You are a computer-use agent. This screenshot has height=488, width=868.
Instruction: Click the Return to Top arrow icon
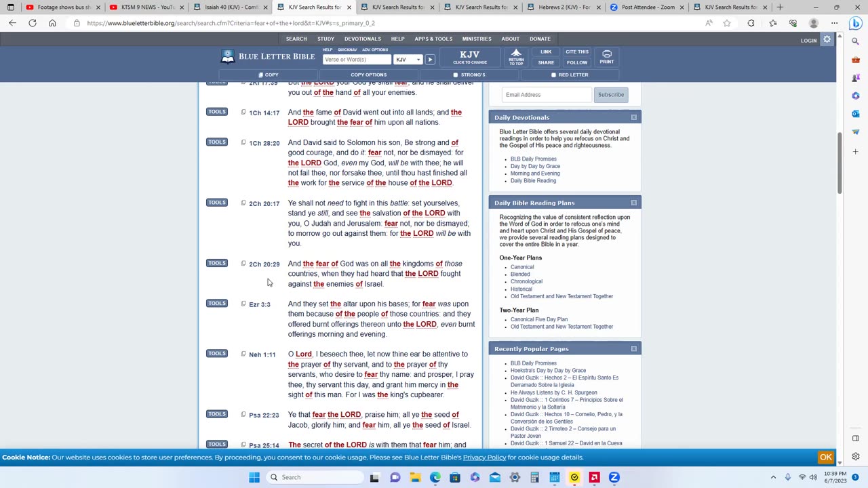[516, 57]
